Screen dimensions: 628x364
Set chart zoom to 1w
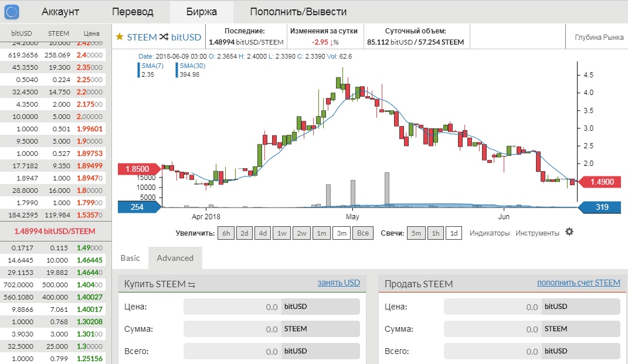(x=282, y=233)
